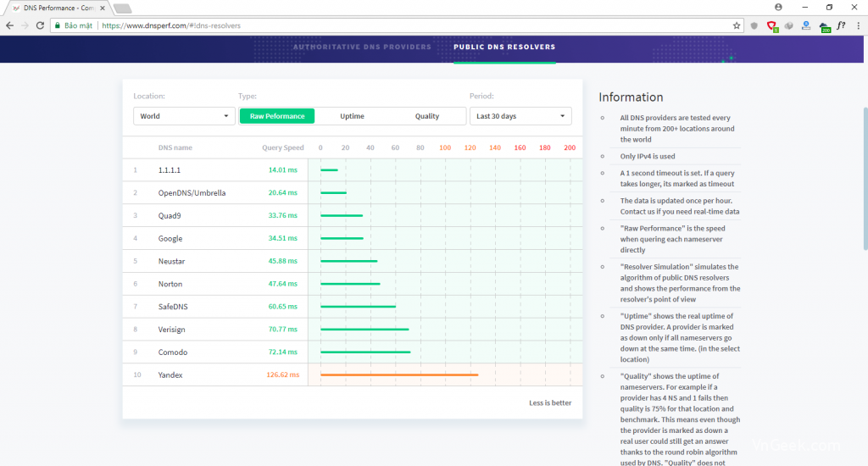Switch type to Quality
This screenshot has width=868, height=466.
pyautogui.click(x=427, y=116)
